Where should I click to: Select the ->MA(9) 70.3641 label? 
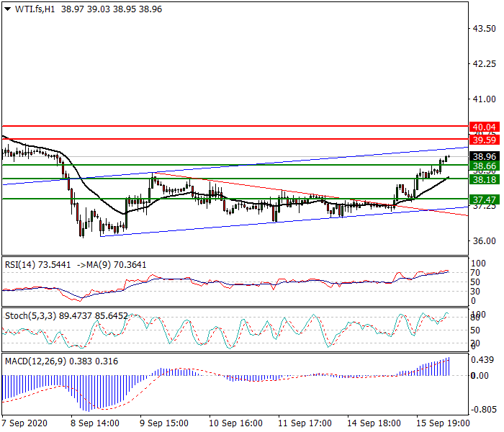pos(112,265)
